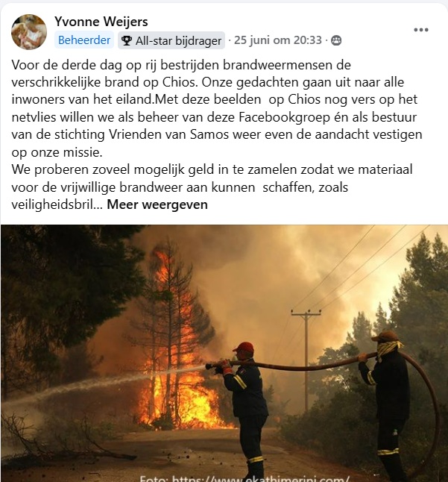
Task: Click the Beheerder badge
Action: (x=84, y=40)
